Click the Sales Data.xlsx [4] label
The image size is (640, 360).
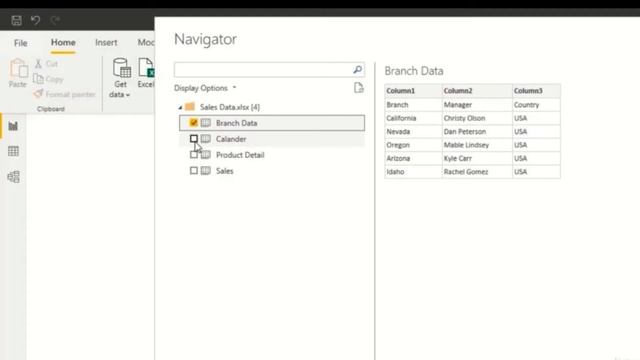(230, 107)
